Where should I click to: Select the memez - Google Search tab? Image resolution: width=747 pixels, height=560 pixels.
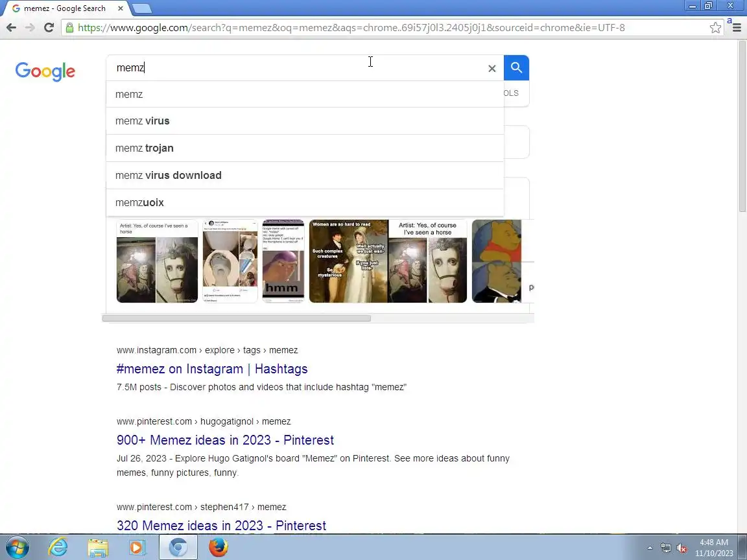[67, 8]
